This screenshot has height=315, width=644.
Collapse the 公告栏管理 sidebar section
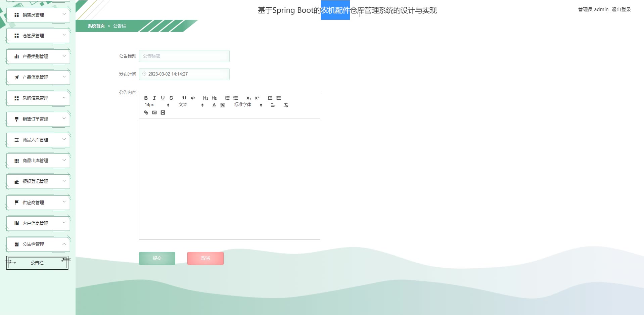[x=38, y=244]
